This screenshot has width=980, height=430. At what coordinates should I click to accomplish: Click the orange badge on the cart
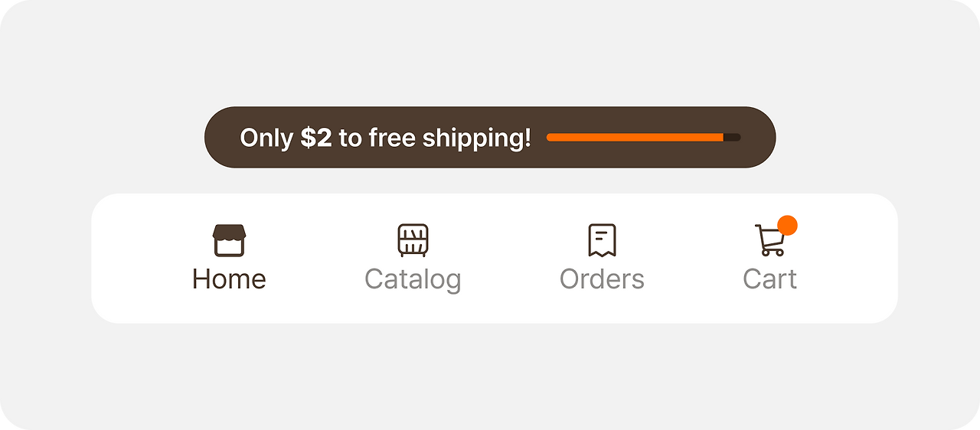(787, 225)
